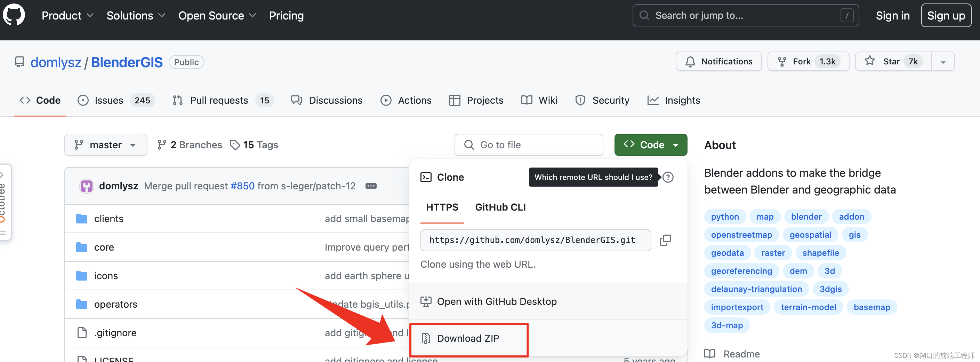Image resolution: width=980 pixels, height=362 pixels.
Task: Click the terrain-model topic tag
Action: 808,307
